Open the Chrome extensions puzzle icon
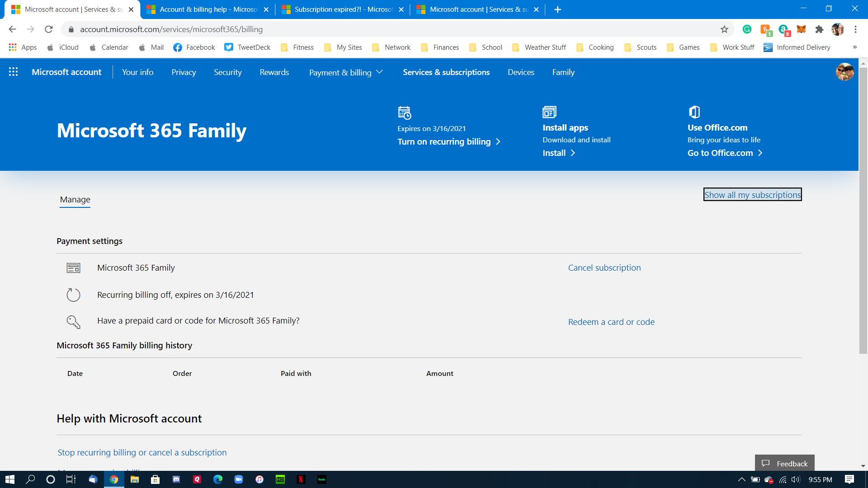 coord(819,29)
